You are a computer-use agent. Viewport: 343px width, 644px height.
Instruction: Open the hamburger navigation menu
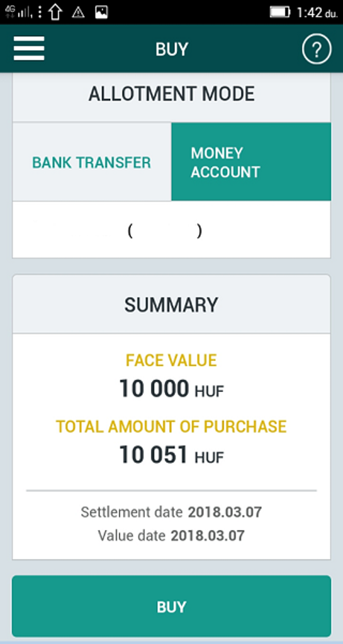pyautogui.click(x=29, y=48)
